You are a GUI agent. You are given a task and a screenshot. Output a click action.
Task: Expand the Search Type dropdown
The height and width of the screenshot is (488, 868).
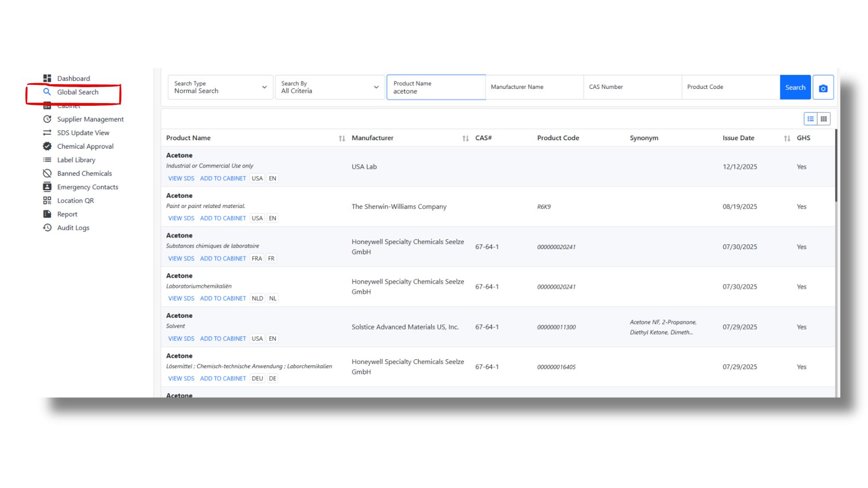click(x=220, y=87)
